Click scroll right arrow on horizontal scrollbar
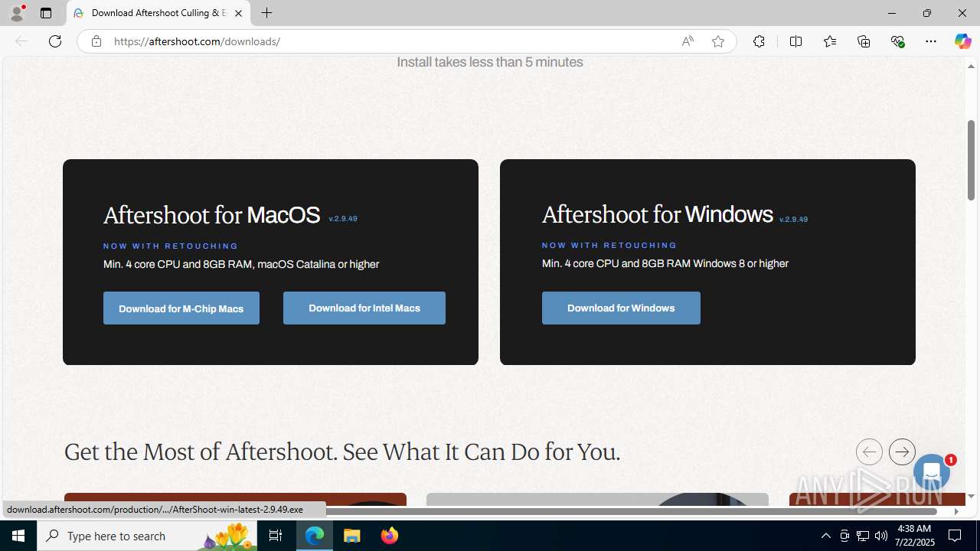The width and height of the screenshot is (980, 551). [956, 511]
